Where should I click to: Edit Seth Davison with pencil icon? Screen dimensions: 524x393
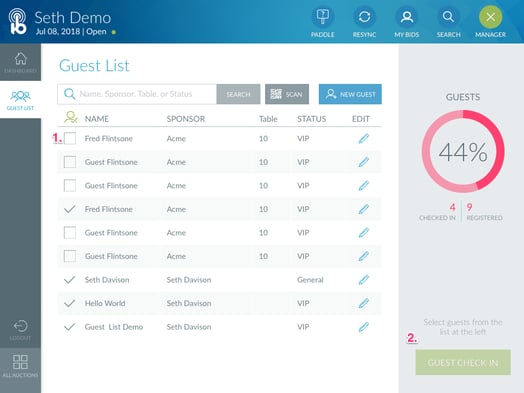point(364,280)
